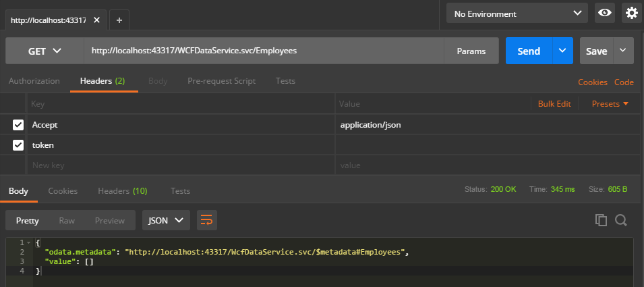
Task: Toggle line wrap in response body
Action: coord(206,220)
